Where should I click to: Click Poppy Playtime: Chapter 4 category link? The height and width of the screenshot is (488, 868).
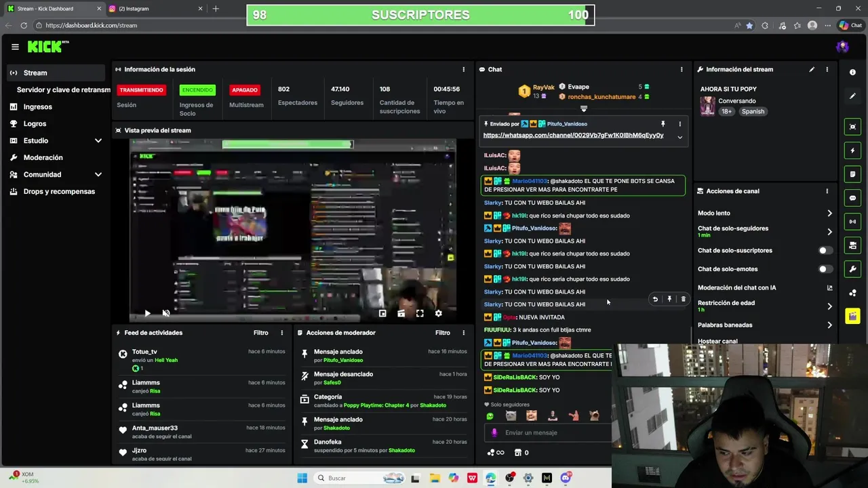pos(376,405)
